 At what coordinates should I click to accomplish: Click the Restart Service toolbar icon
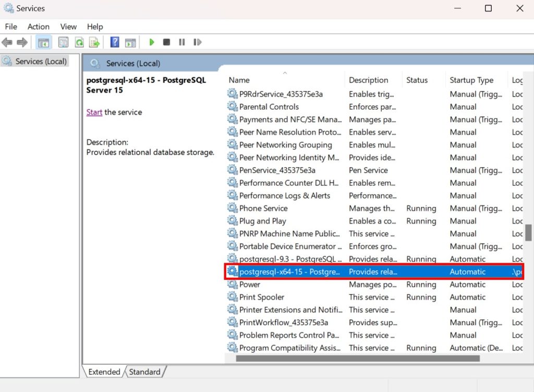point(197,42)
